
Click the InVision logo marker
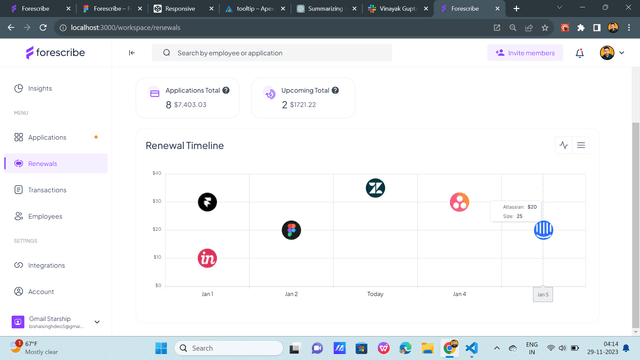(x=207, y=258)
